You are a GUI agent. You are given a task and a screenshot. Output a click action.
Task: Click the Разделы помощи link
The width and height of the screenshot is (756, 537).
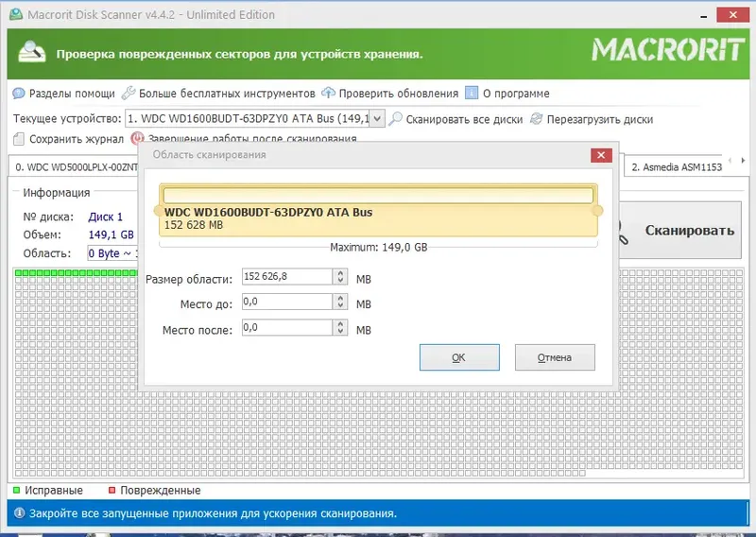coord(72,93)
